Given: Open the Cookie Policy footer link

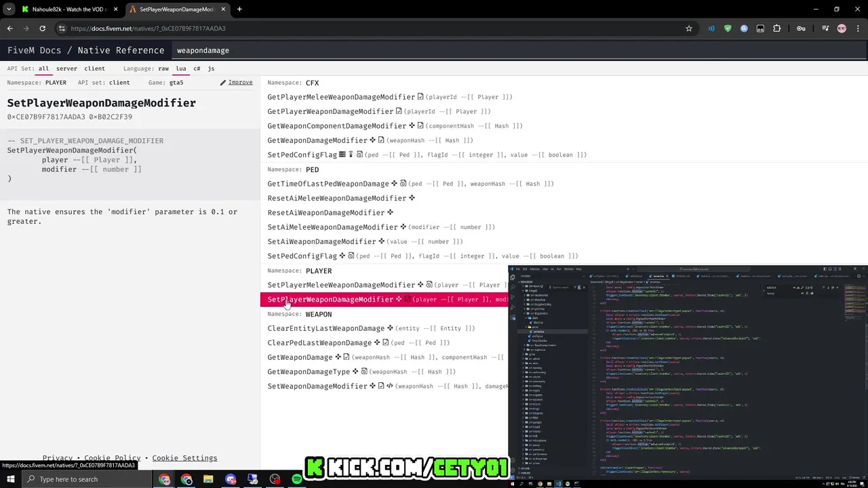Looking at the screenshot, I should coord(112,458).
